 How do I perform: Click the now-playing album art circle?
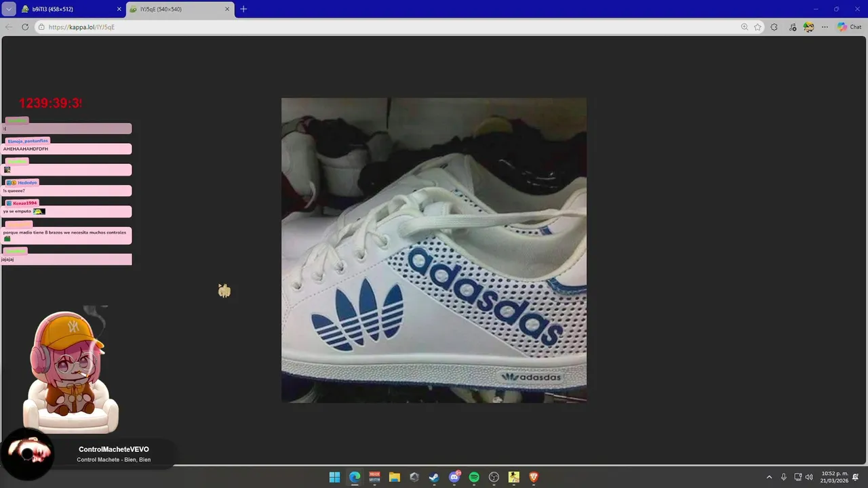(28, 454)
